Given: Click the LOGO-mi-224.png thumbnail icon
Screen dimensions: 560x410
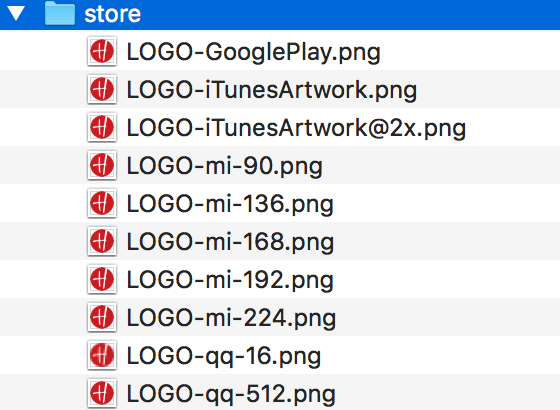Looking at the screenshot, I should (102, 317).
